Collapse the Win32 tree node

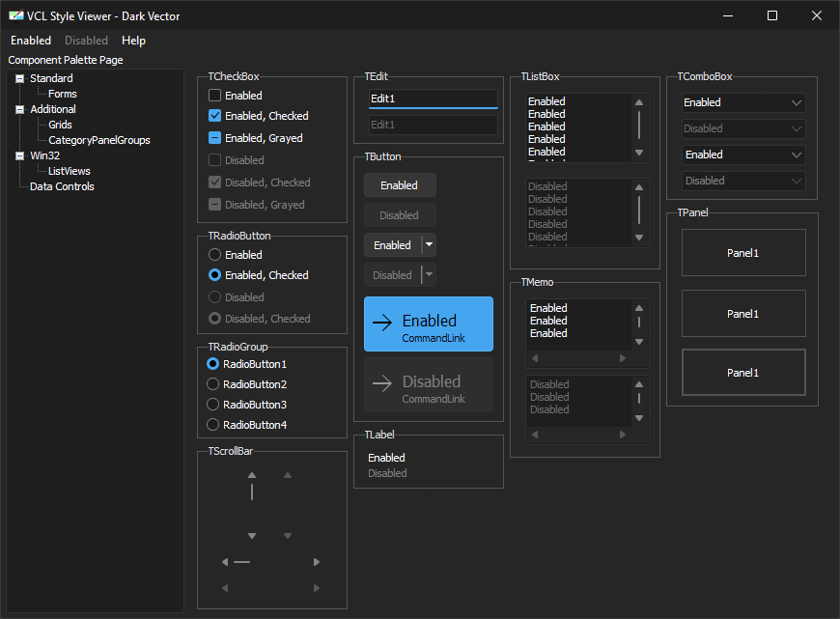20,155
